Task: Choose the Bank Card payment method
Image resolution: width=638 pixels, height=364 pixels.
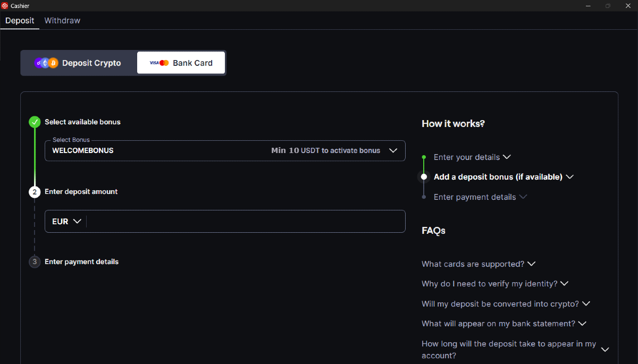Action: [181, 63]
